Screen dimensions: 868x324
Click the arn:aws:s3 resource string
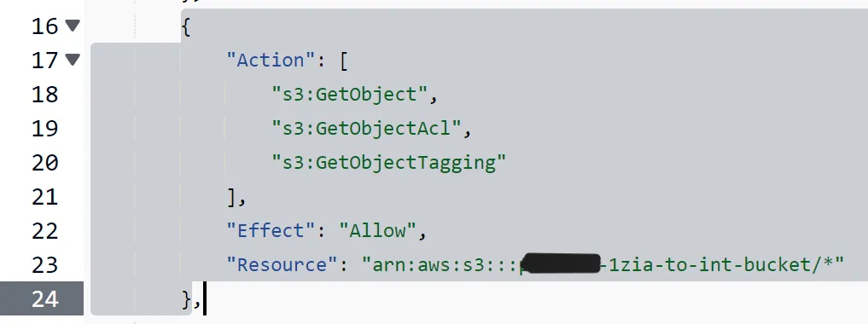(603, 265)
